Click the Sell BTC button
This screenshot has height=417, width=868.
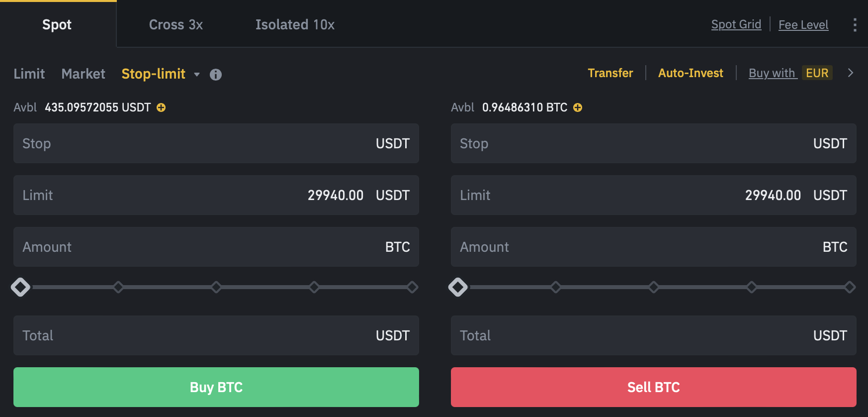(x=653, y=387)
